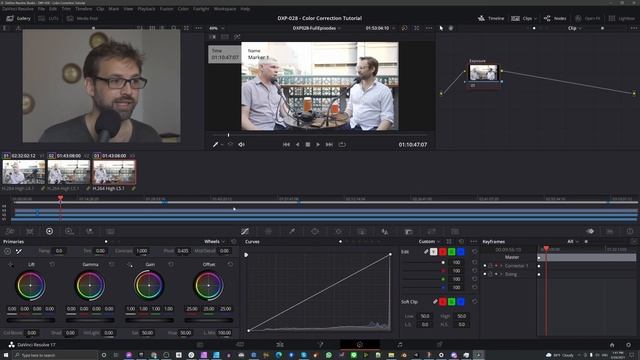Select clip thumbnail 02

[69, 172]
